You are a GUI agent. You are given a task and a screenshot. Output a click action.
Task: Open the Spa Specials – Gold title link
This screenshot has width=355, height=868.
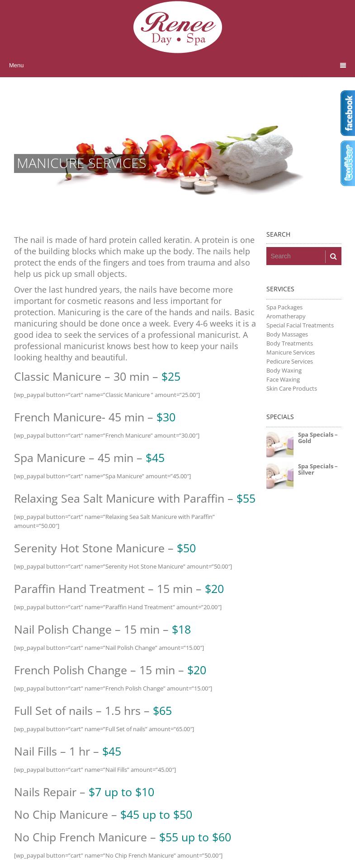coord(317,438)
